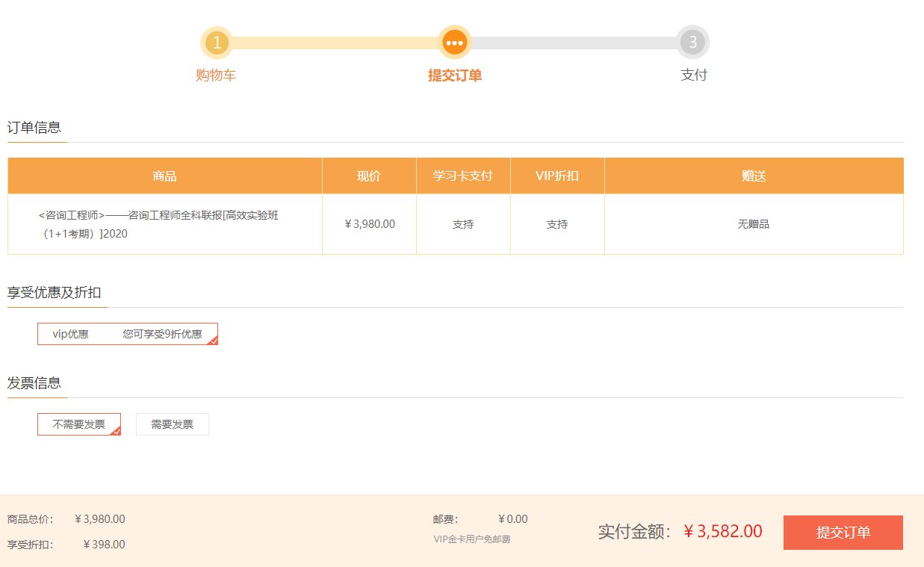Click the gray step 3 circle icon
Image resolution: width=924 pixels, height=567 pixels.
click(x=693, y=43)
